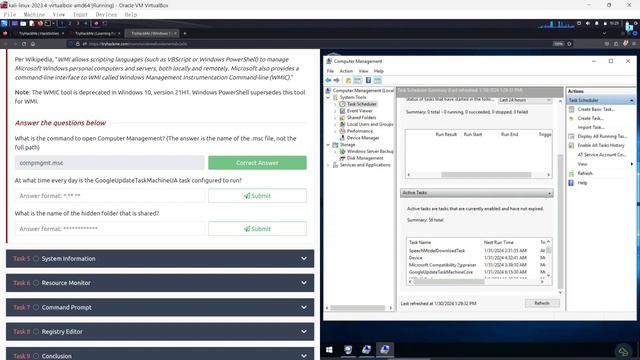
Task: Open Action menu in Computer Management
Action: point(346,71)
